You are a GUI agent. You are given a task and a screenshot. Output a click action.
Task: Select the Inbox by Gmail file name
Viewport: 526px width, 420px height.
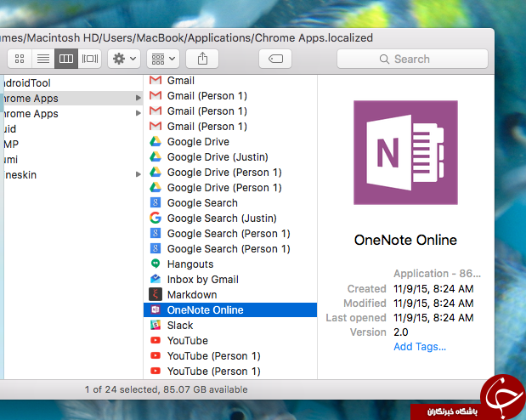click(203, 280)
